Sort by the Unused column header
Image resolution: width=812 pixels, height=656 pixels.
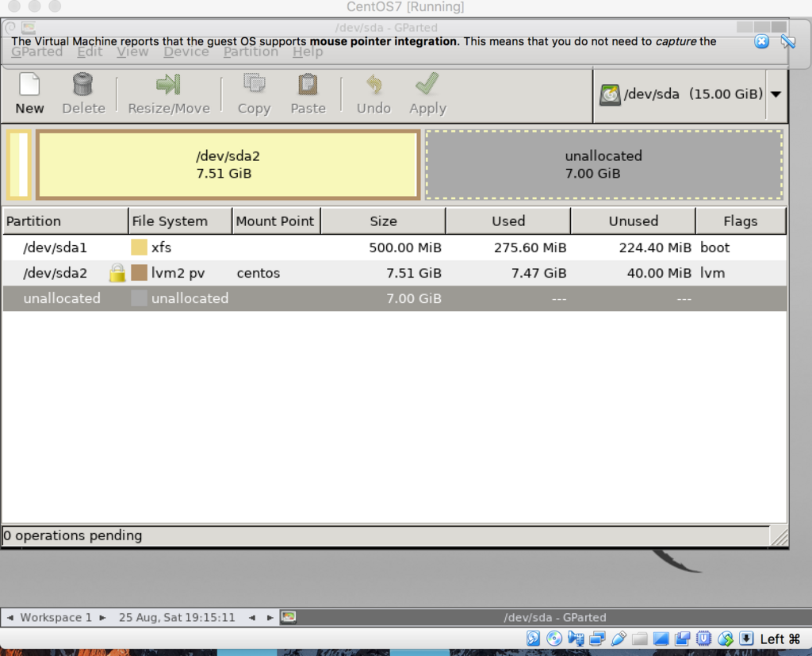(x=633, y=221)
